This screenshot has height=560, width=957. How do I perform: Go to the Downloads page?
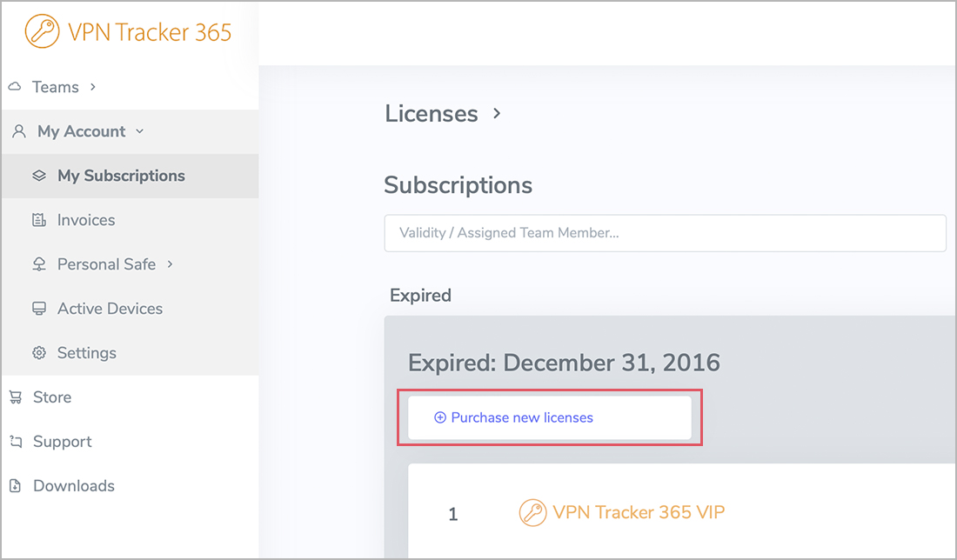pos(73,486)
